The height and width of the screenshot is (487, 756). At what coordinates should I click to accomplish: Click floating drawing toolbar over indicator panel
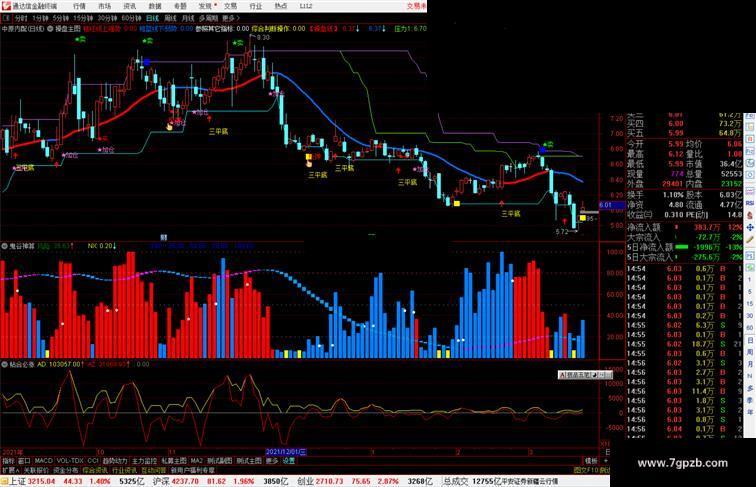coord(585,375)
